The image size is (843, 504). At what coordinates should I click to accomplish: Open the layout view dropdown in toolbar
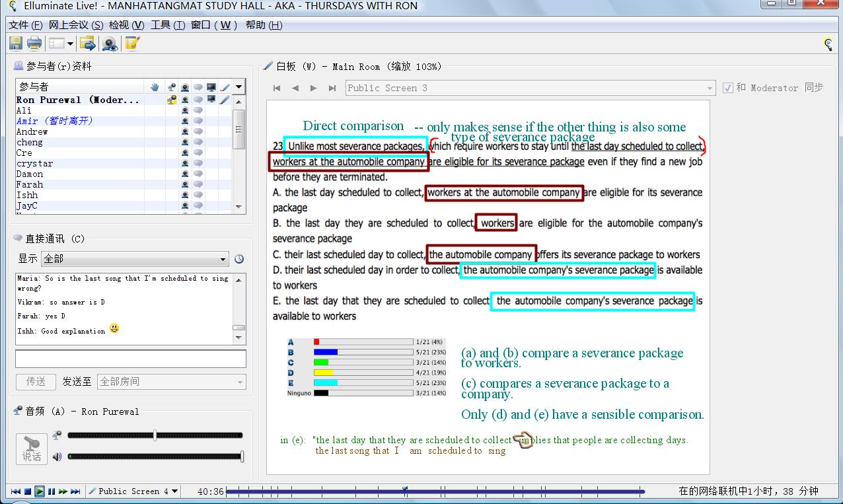pos(61,44)
